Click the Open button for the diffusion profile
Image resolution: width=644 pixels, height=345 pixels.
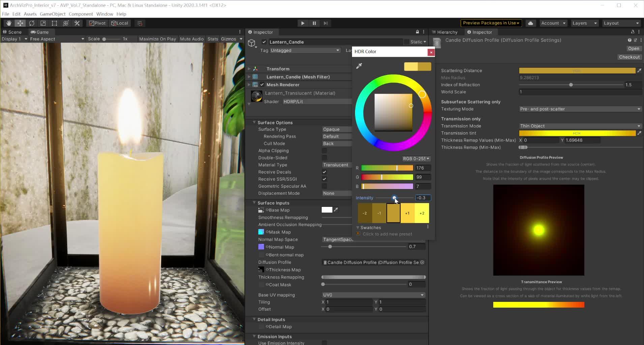click(634, 48)
